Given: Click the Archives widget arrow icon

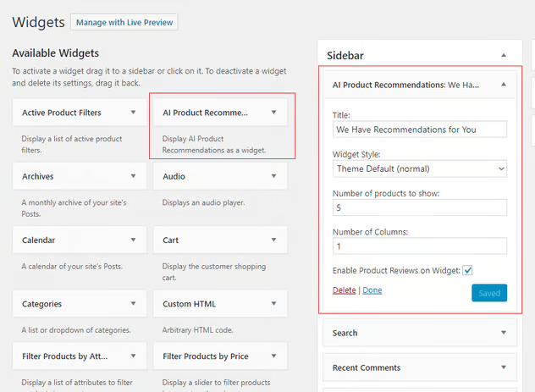Looking at the screenshot, I should [133, 176].
